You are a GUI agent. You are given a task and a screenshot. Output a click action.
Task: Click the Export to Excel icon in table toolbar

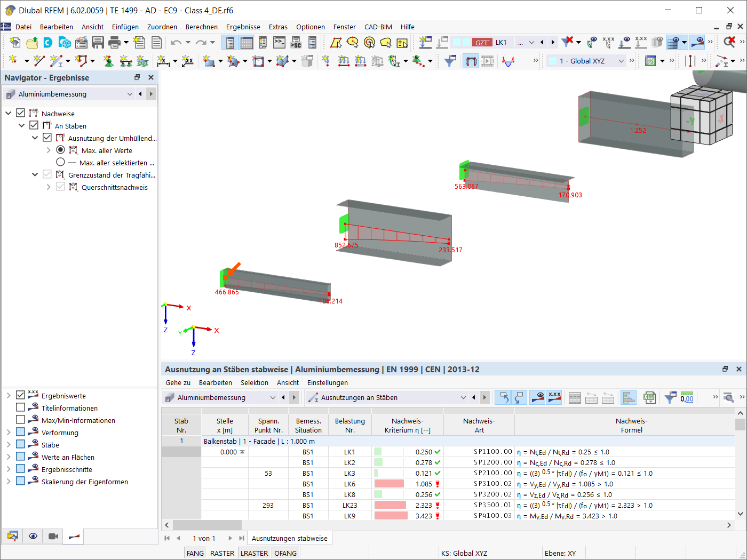[x=649, y=397]
